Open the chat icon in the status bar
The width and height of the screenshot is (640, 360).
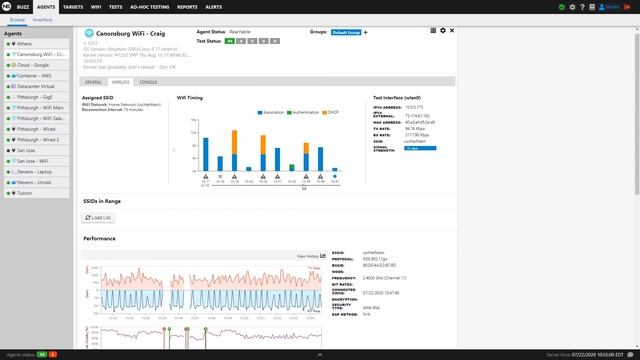pos(631,355)
